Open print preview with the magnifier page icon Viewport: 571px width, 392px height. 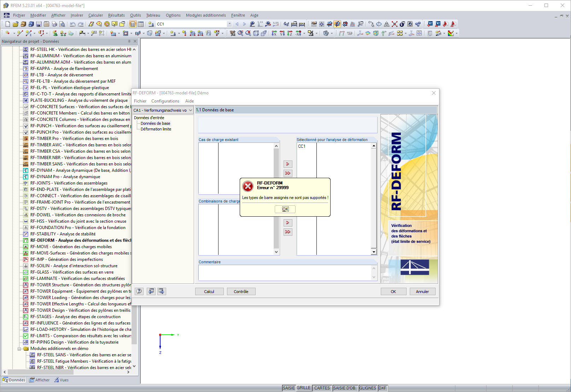click(62, 24)
